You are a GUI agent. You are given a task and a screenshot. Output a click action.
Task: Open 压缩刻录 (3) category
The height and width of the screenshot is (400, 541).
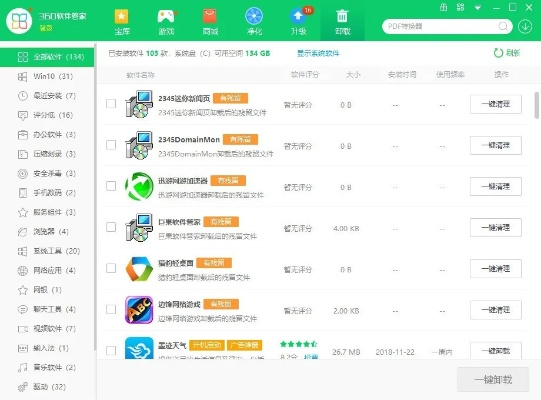pyautogui.click(x=47, y=154)
